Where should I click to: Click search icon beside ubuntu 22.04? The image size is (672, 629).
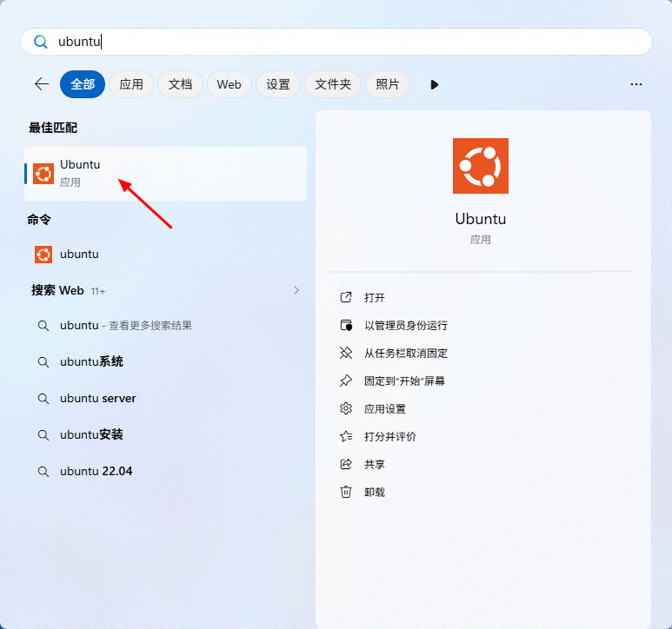(x=43, y=472)
